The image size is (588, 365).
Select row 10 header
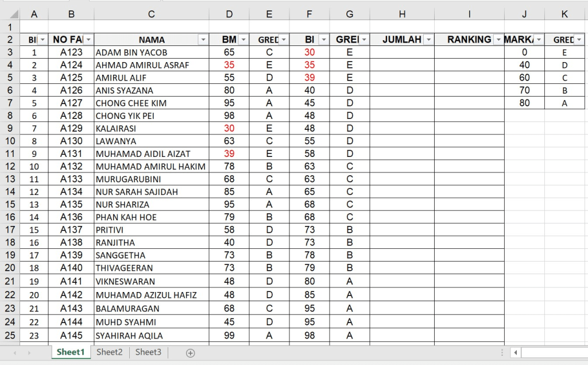(10, 141)
